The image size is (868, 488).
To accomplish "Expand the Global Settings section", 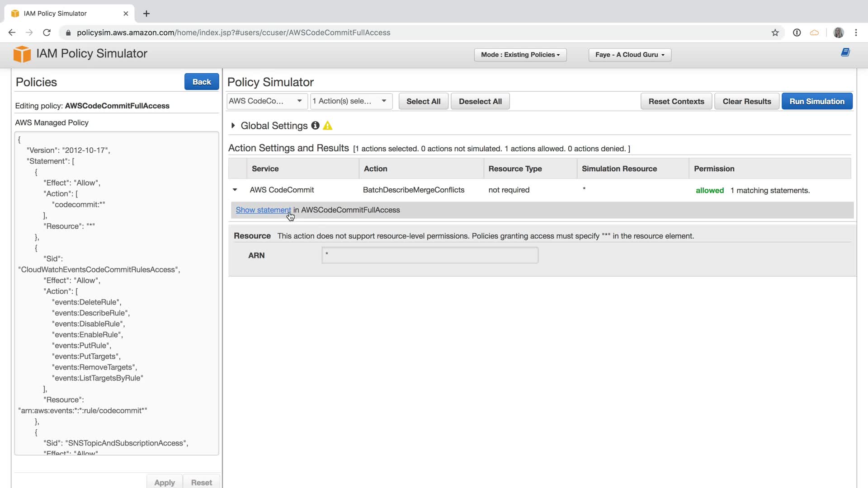I will pyautogui.click(x=233, y=126).
